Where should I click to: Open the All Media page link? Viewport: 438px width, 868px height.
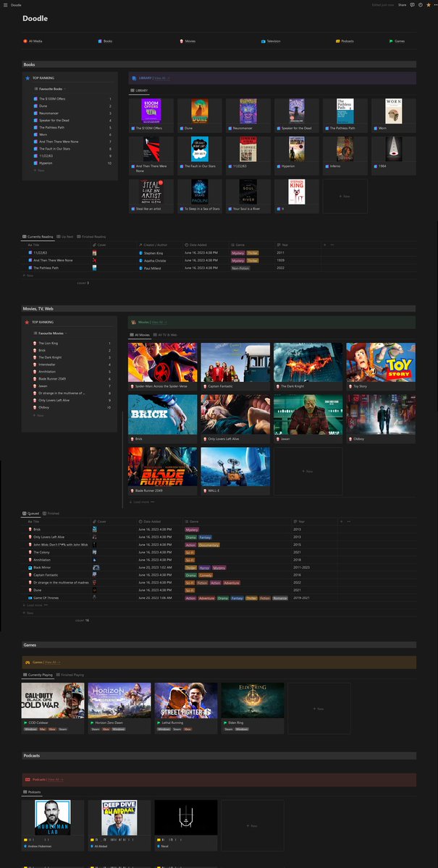[x=33, y=41]
